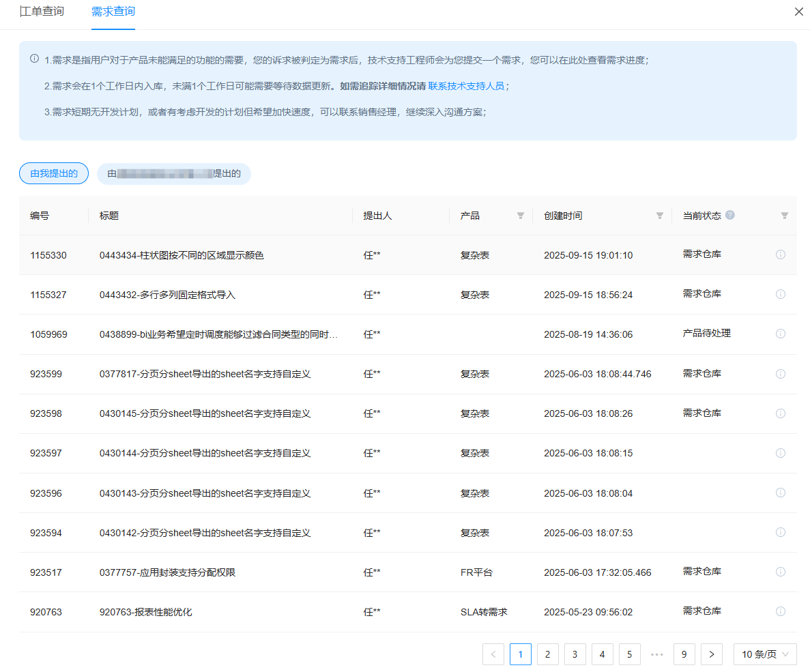Click the filter icon beside 当前状态 column

coord(784,216)
